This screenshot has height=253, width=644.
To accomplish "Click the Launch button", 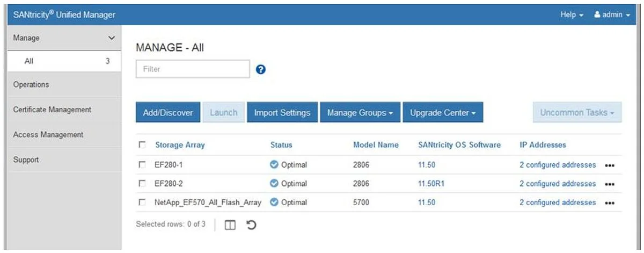I will 223,113.
